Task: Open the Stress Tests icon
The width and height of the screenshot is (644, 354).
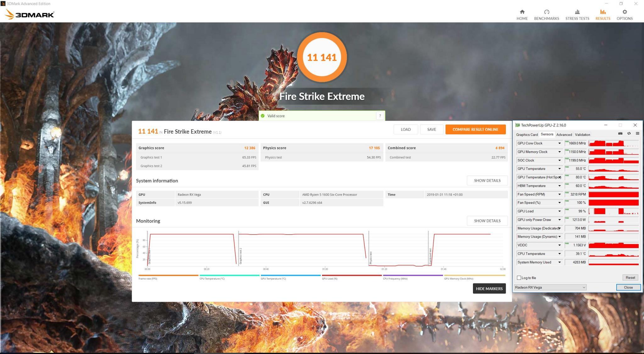Action: click(577, 12)
